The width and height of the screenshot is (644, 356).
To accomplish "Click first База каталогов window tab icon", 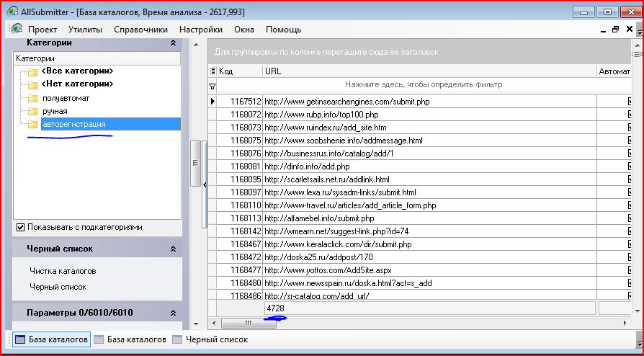I will [20, 339].
